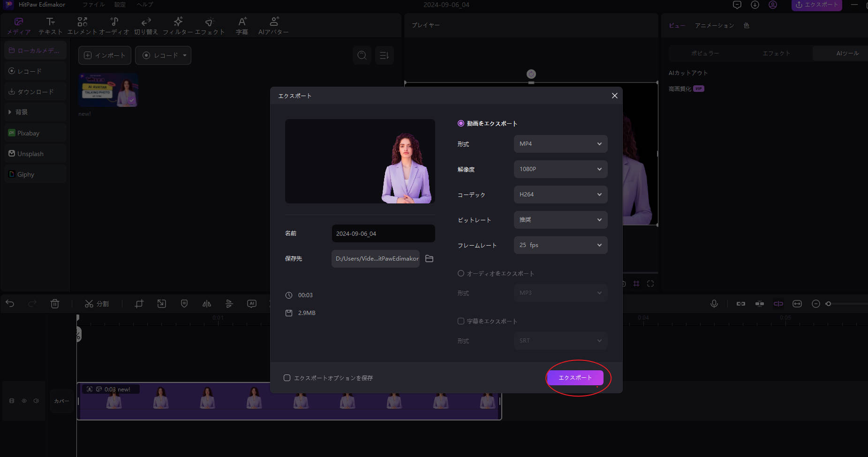Open the エフェクト effects tool
Image resolution: width=868 pixels, height=457 pixels.
pos(210,26)
